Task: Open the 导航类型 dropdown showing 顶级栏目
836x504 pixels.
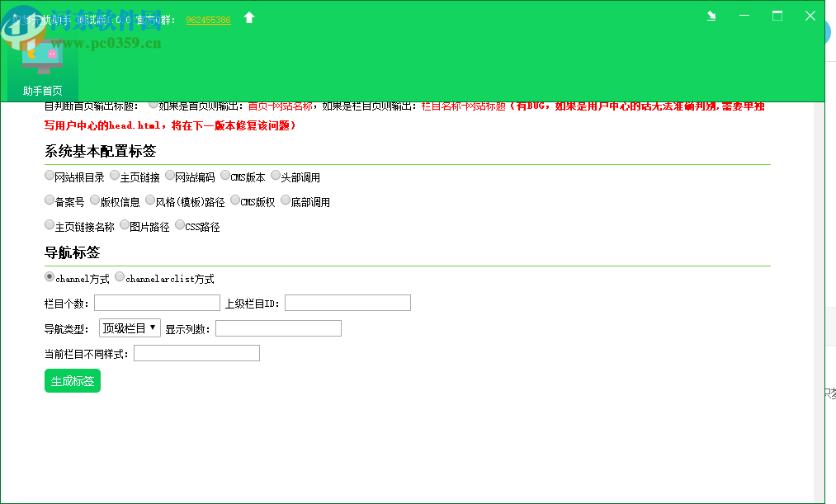Action: point(130,327)
